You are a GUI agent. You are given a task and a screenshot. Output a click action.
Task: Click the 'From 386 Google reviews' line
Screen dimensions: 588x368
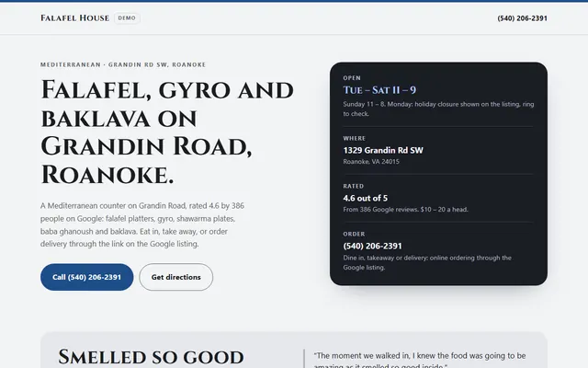(406, 210)
